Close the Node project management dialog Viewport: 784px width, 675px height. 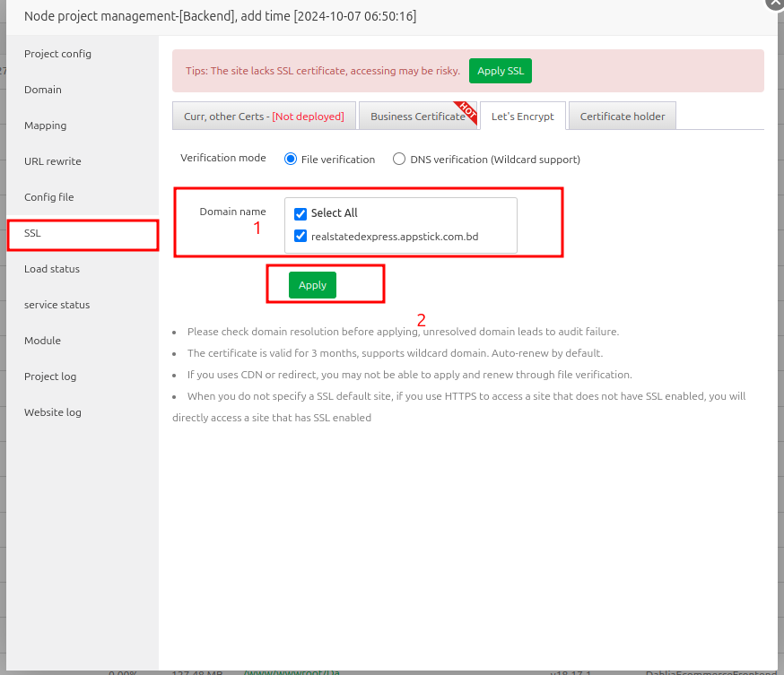[x=774, y=3]
